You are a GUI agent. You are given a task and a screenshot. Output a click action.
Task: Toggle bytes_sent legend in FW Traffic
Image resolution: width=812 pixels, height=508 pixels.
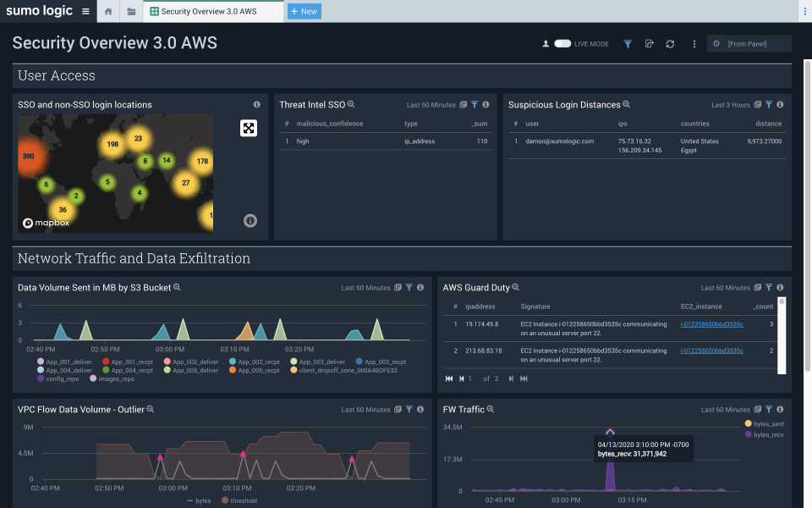coord(748,423)
